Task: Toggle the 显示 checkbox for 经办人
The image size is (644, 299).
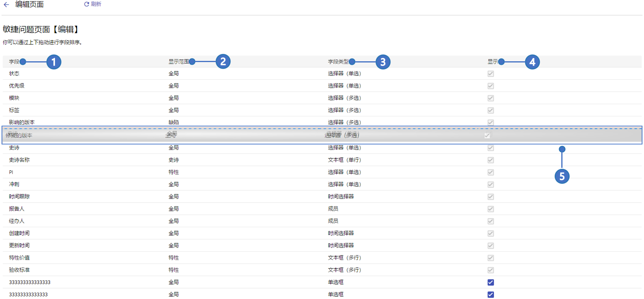Action: coord(491,221)
